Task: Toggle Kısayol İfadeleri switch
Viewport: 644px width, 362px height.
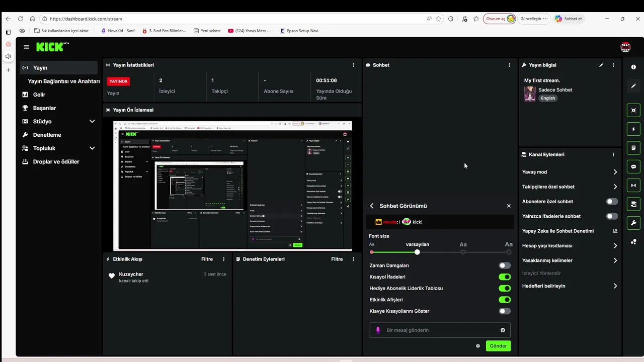Action: [505, 277]
